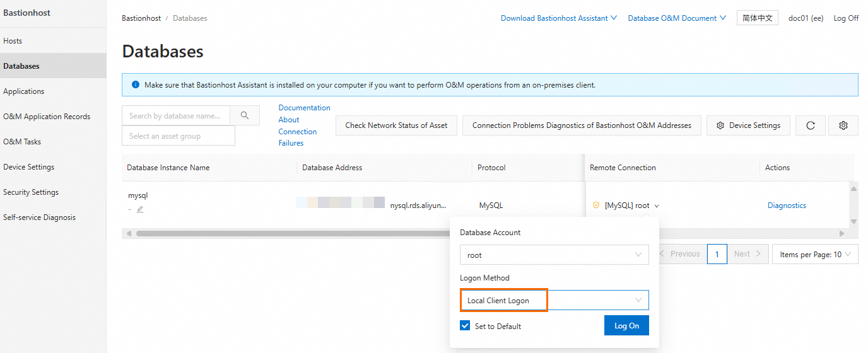Click the shield icon beside [MySQL] root
868x353 pixels.
[596, 205]
